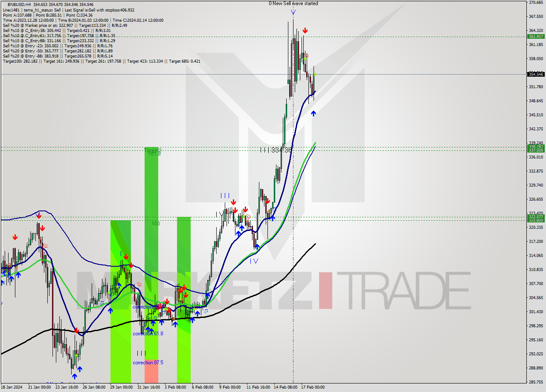Click the blue dashed arrow at chart top
This screenshot has height=392, width=546.
click(293, 12)
